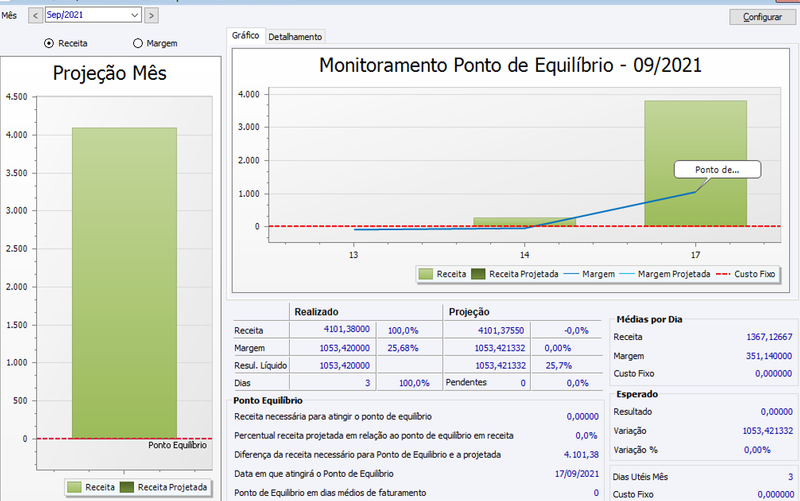Click the day 17 revenue bar

(x=695, y=163)
